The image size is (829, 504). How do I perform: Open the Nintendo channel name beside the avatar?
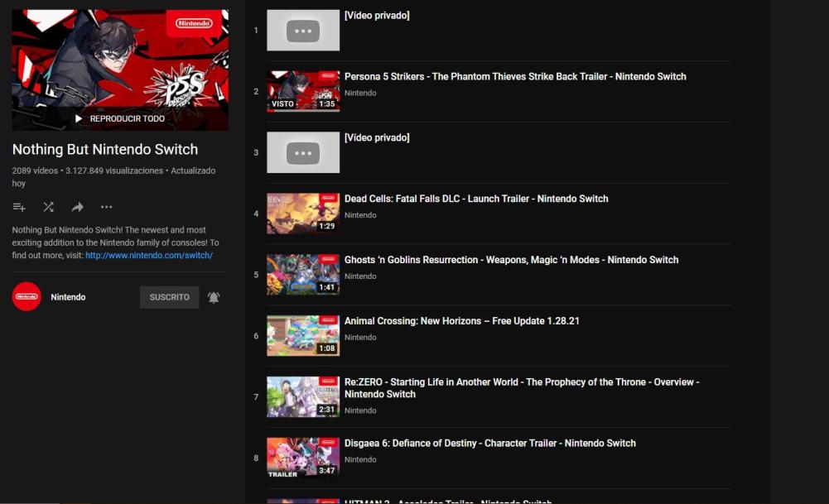[68, 297]
